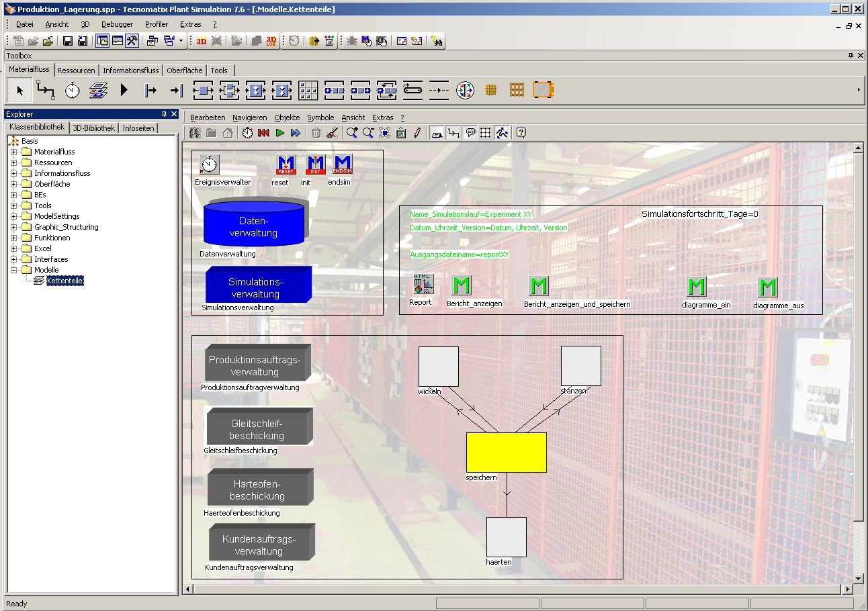Toggle the comments speech bubble button
868x611 pixels.
tap(470, 133)
